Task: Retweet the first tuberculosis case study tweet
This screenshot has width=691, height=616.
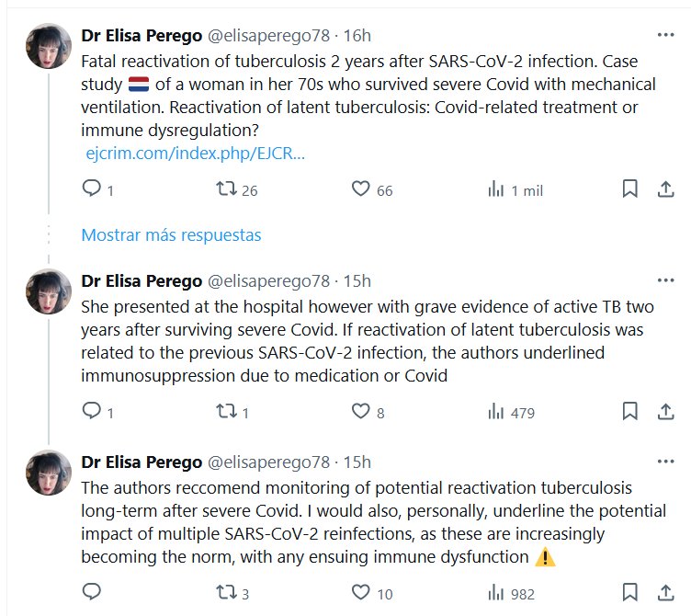Action: 226,189
